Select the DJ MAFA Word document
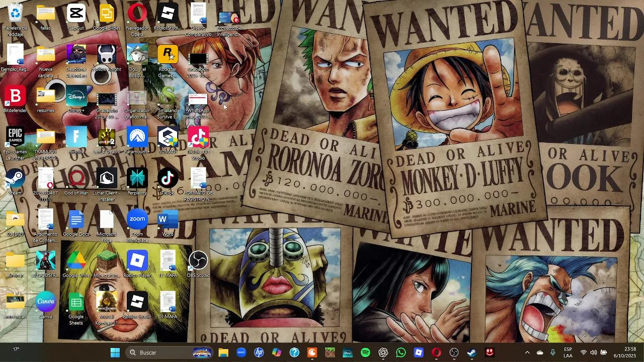The height and width of the screenshot is (362, 644). [168, 306]
